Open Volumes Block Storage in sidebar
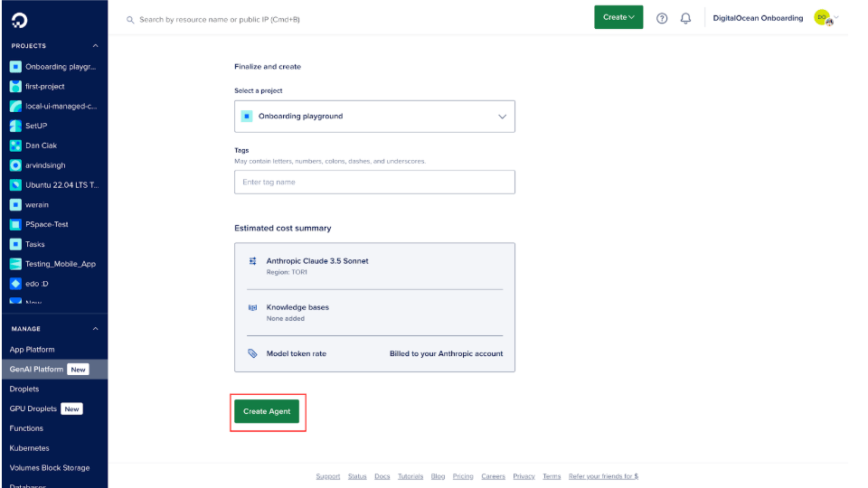Viewport: 868px width, 488px height. click(x=49, y=468)
